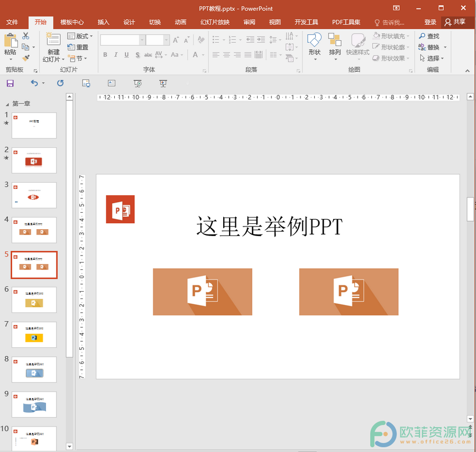
Task: Open the Paragraph dialog launcher
Action: [298, 71]
